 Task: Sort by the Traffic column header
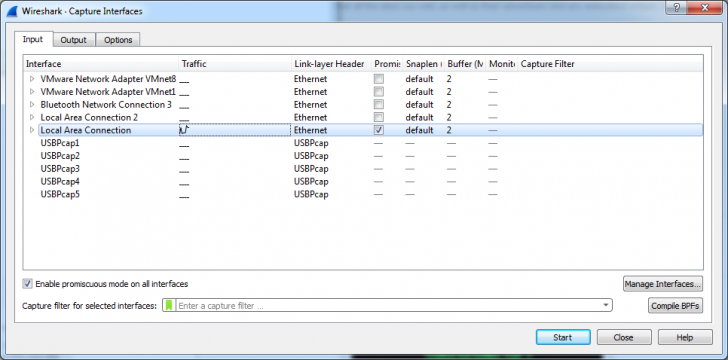coord(234,64)
